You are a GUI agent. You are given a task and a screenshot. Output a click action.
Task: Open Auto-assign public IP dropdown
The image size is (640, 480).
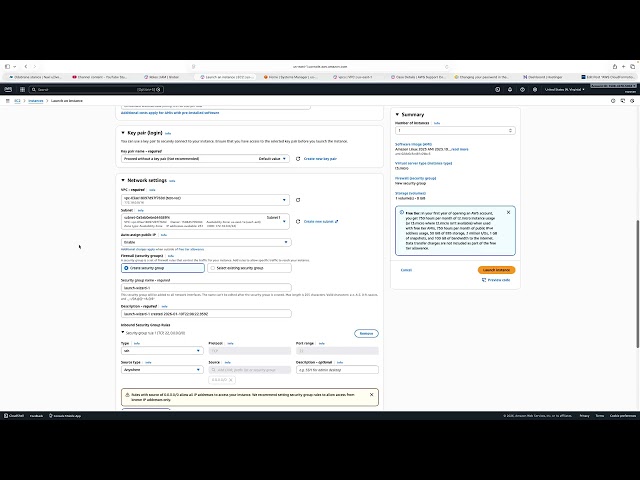click(206, 242)
